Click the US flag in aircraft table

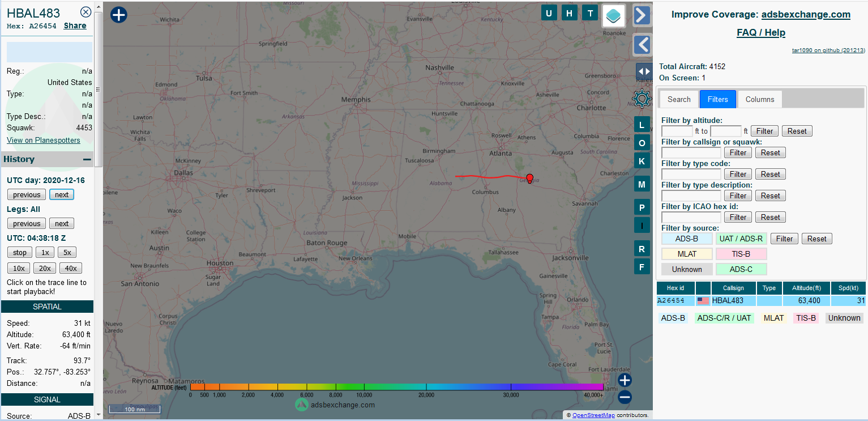[x=703, y=301]
